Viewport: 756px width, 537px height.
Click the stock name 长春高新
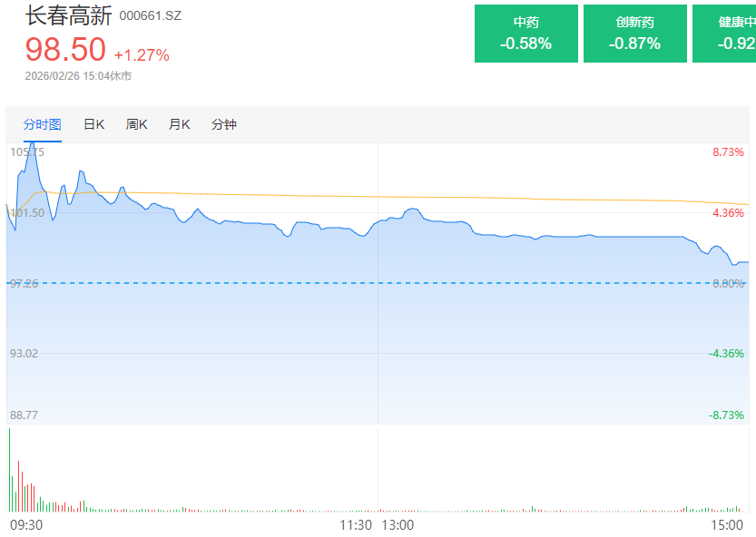(x=68, y=15)
